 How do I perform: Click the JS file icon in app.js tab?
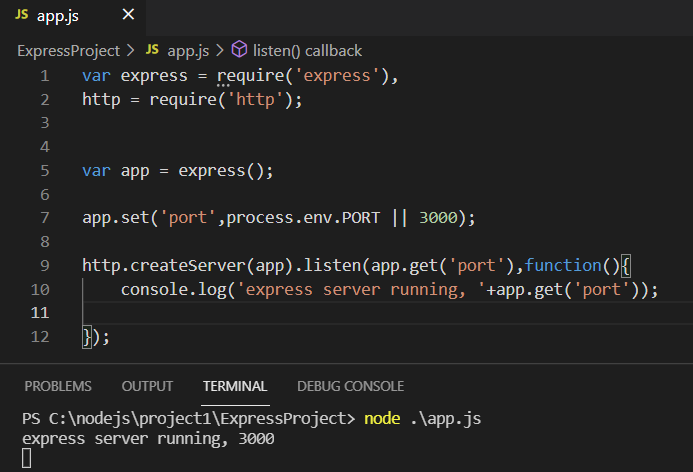(22, 15)
